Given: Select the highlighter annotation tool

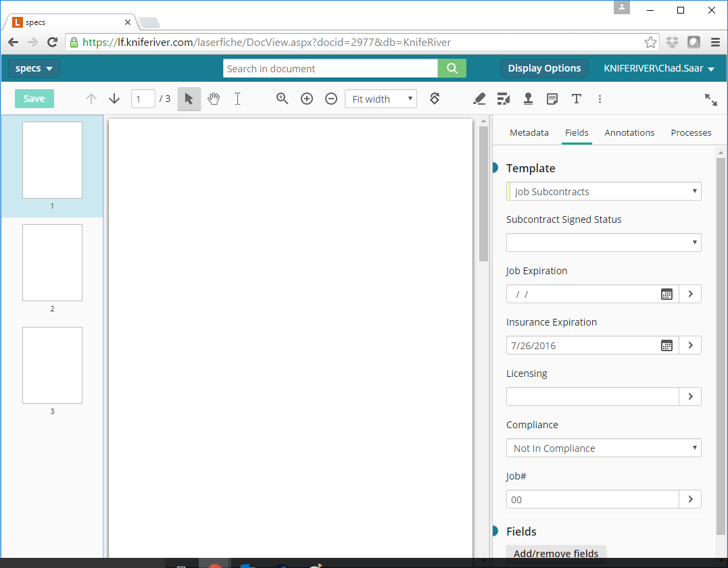Looking at the screenshot, I should click(479, 99).
